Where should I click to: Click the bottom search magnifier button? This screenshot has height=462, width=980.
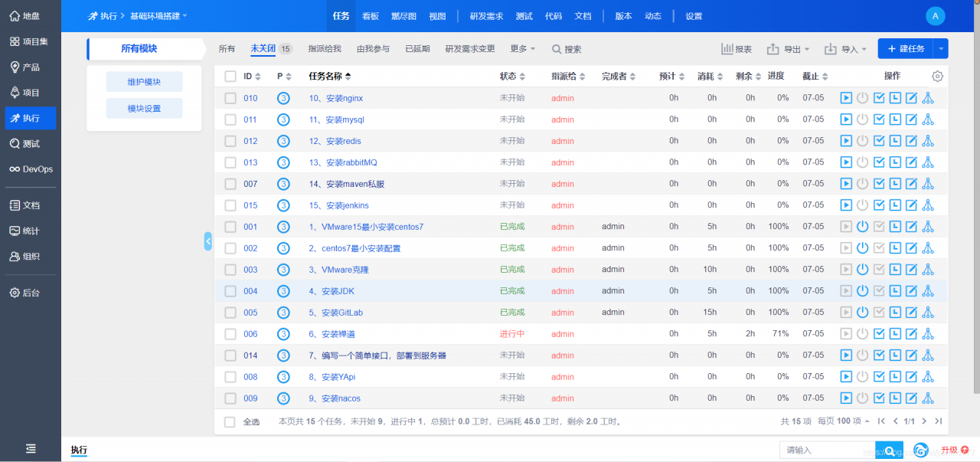pos(889,451)
